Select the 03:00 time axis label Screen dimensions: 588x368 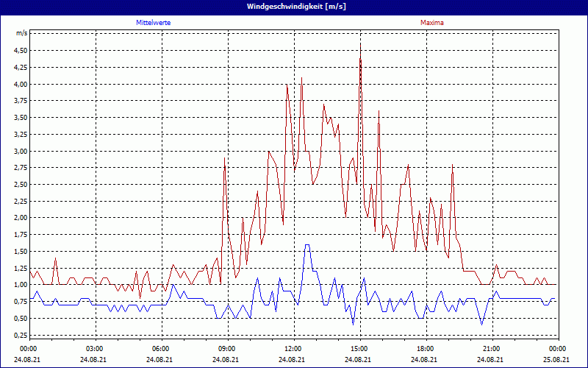(x=95, y=348)
